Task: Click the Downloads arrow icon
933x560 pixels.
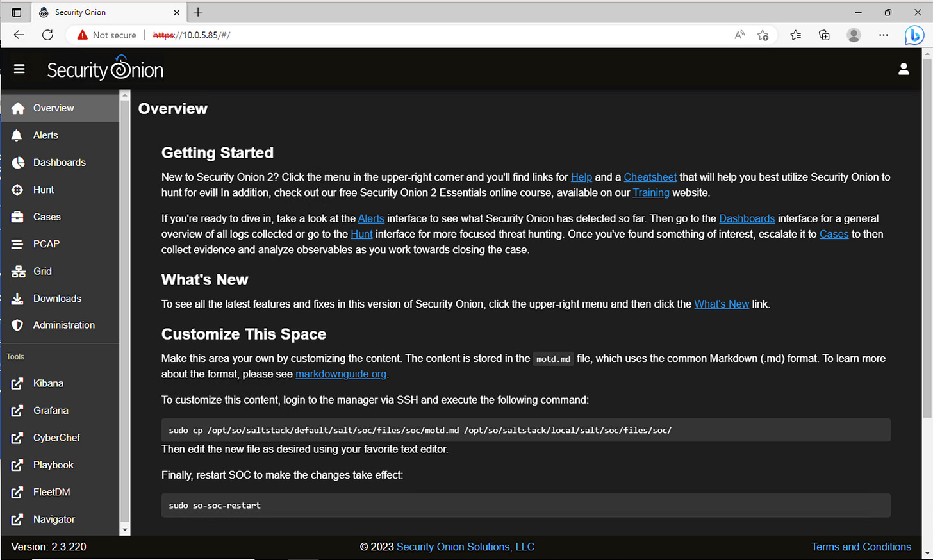Action: (18, 299)
